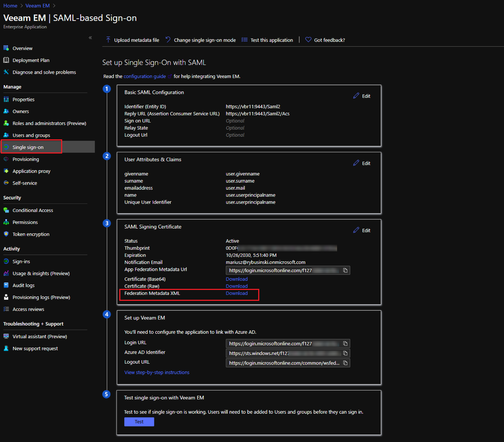This screenshot has height=442, width=504.
Task: Open the Audit logs menu entry label
Action: (24, 286)
